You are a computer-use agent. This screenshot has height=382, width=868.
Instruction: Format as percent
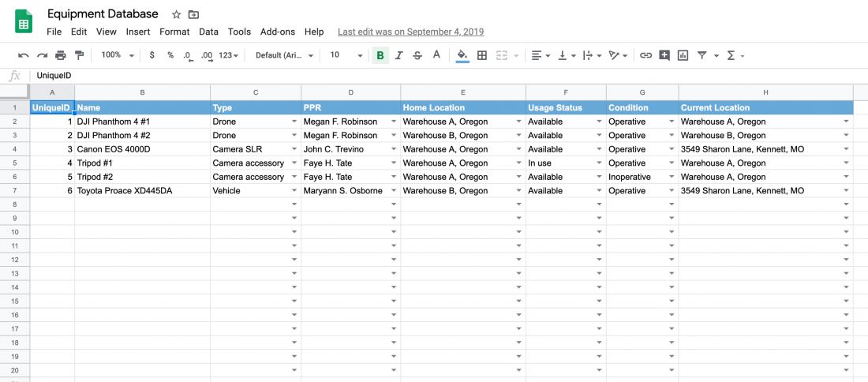point(170,55)
